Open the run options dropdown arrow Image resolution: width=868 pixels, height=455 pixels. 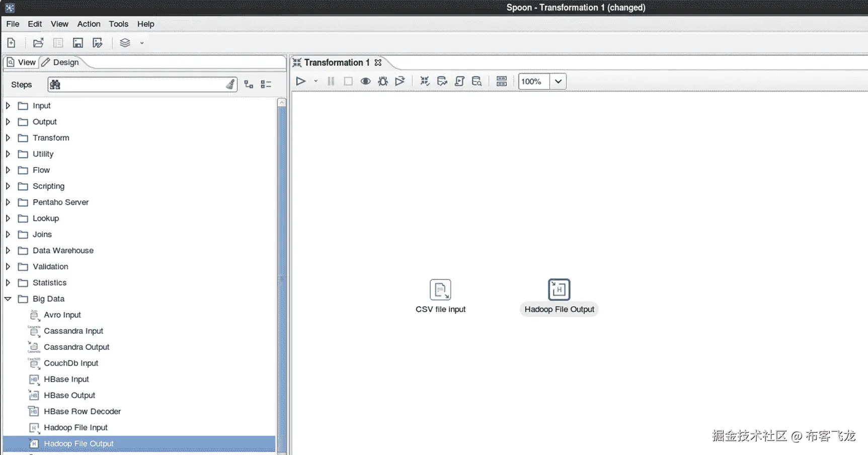coord(316,81)
